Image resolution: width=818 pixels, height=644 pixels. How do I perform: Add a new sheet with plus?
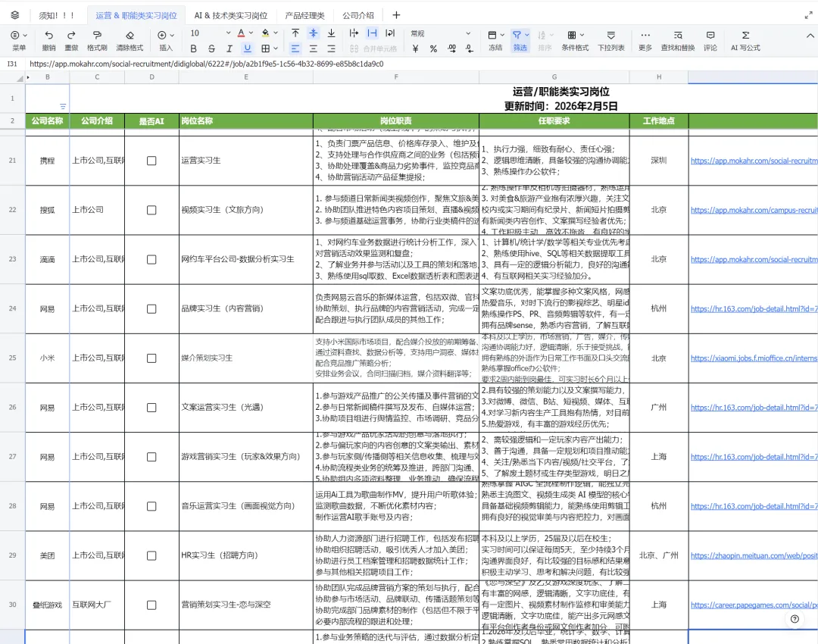(396, 15)
